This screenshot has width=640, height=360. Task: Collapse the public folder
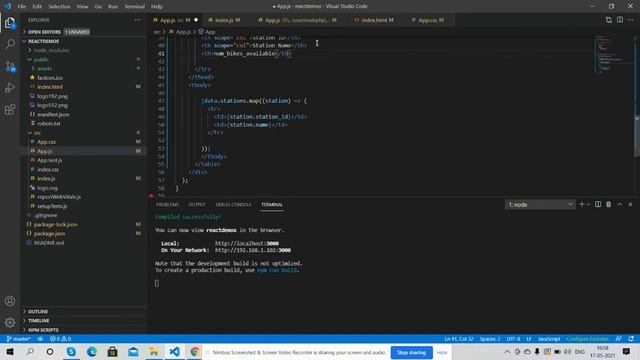click(x=41, y=60)
